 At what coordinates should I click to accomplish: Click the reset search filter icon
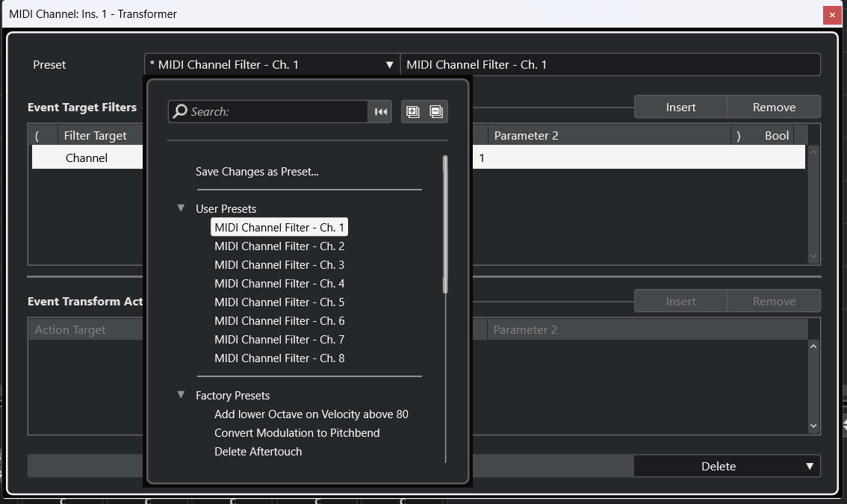click(x=381, y=111)
